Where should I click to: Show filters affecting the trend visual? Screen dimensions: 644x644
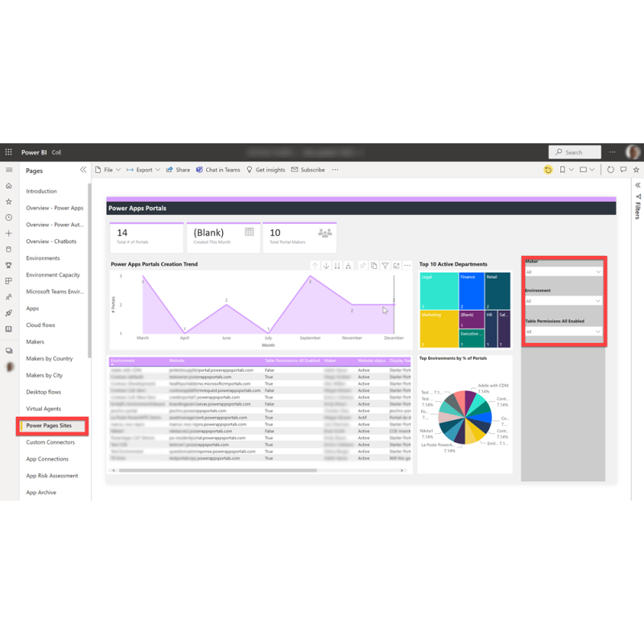click(386, 266)
